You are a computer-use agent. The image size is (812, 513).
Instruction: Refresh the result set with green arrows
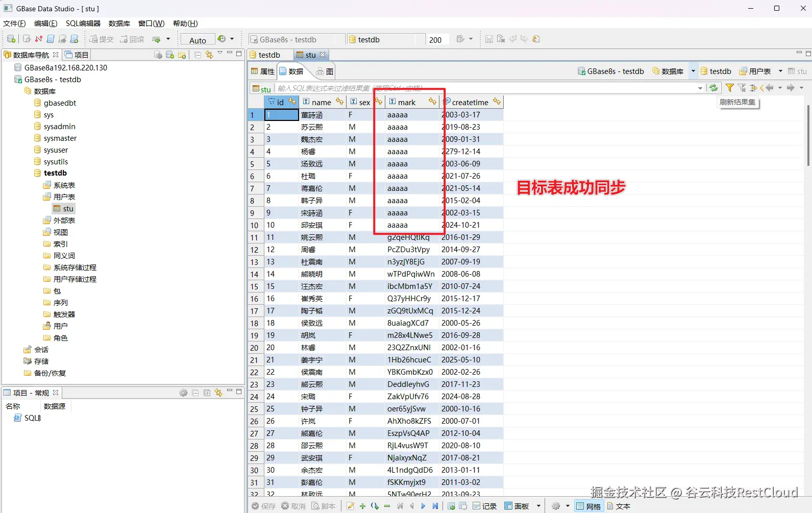(713, 88)
